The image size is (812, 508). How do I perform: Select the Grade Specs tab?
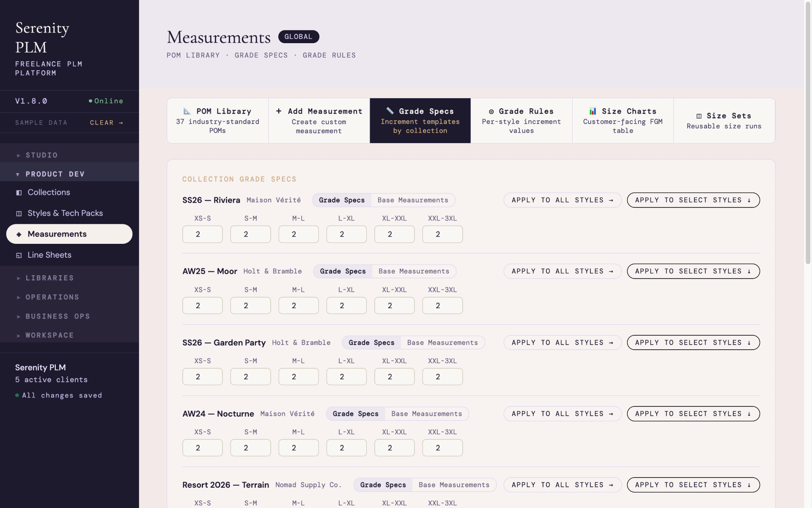pos(420,121)
